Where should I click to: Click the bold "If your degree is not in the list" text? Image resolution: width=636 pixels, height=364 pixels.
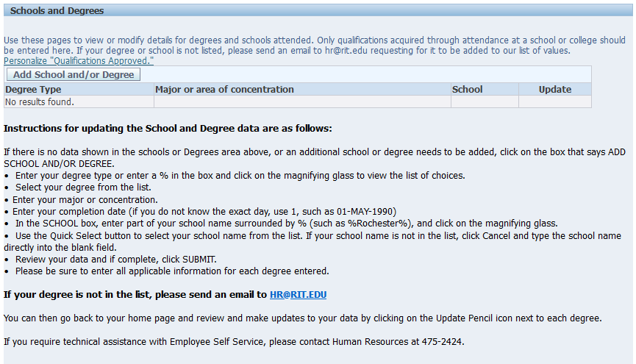135,295
